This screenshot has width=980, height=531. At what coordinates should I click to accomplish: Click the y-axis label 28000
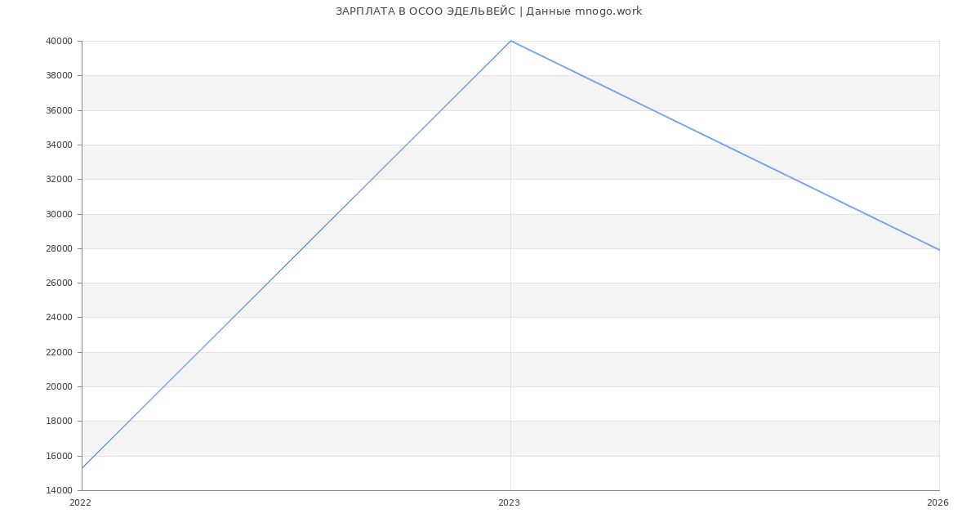pyautogui.click(x=60, y=248)
